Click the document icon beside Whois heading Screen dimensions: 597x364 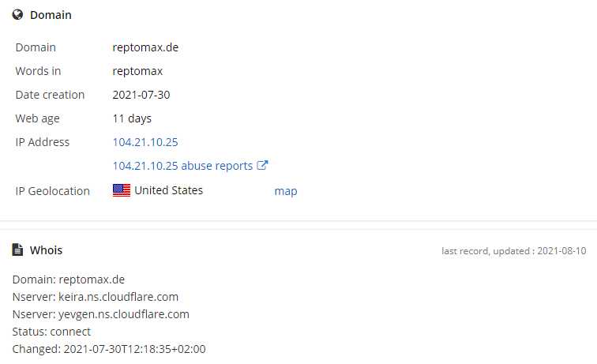17,250
